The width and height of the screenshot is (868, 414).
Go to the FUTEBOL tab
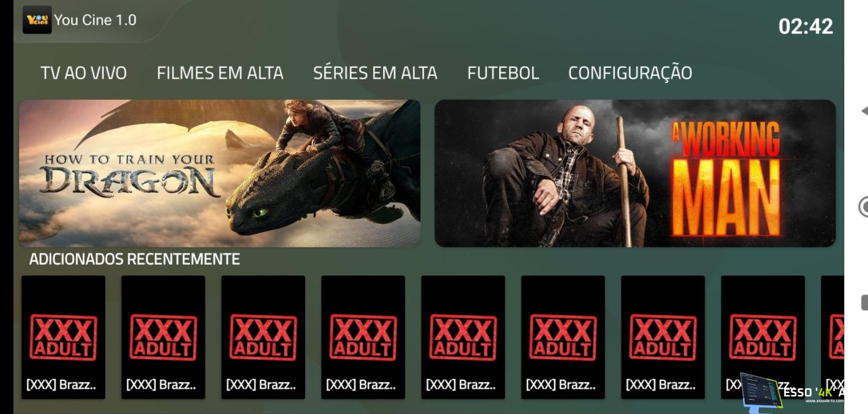pyautogui.click(x=503, y=73)
